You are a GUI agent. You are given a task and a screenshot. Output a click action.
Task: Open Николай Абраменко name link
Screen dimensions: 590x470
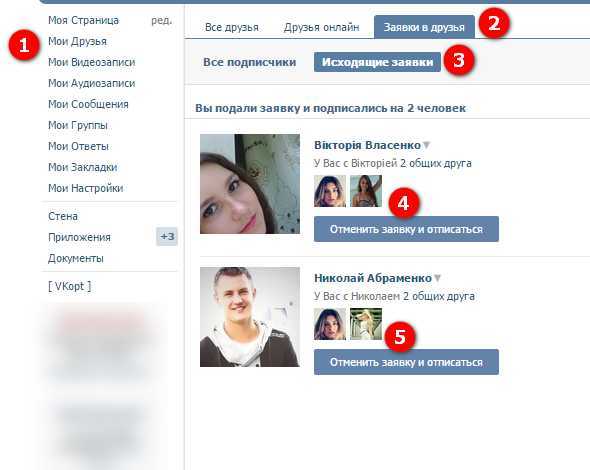(373, 278)
